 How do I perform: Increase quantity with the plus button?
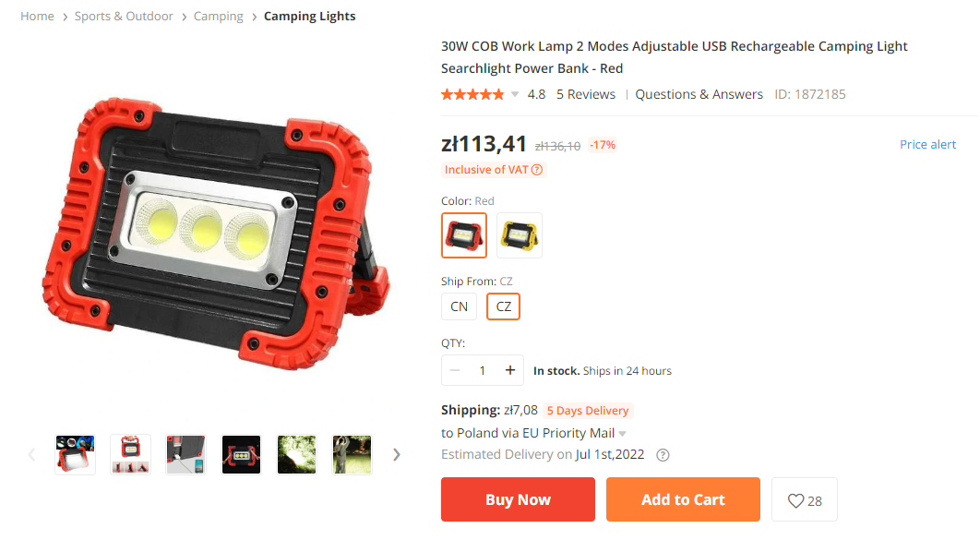[510, 371]
